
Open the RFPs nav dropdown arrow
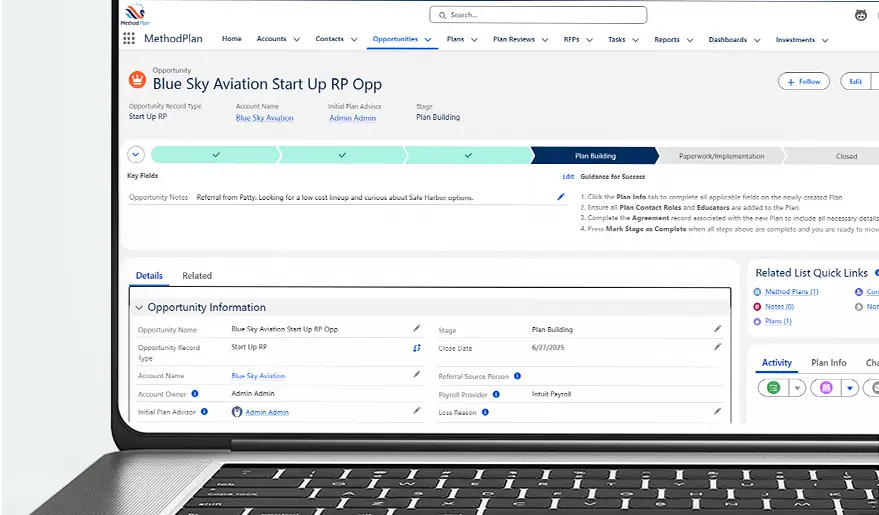pos(590,40)
